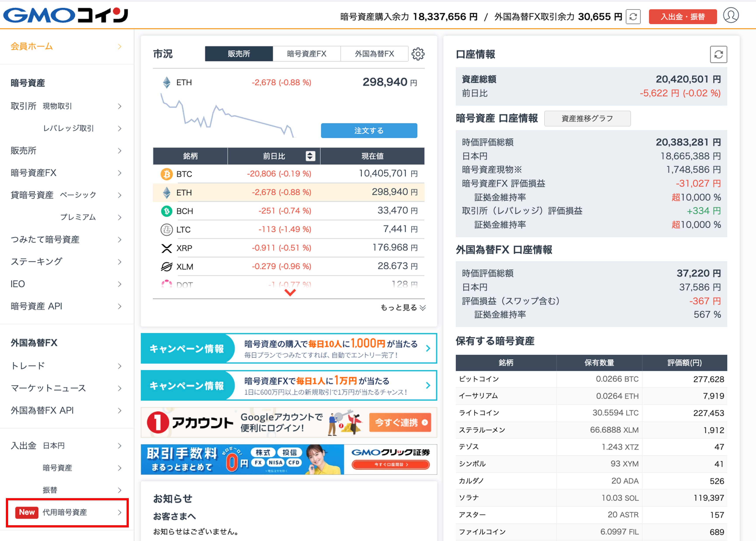
Task: Click the イーサリアム holdings row
Action: click(x=591, y=396)
